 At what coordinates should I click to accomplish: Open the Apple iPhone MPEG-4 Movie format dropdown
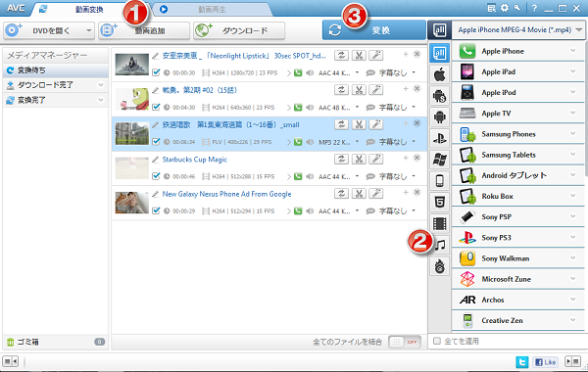tap(517, 30)
